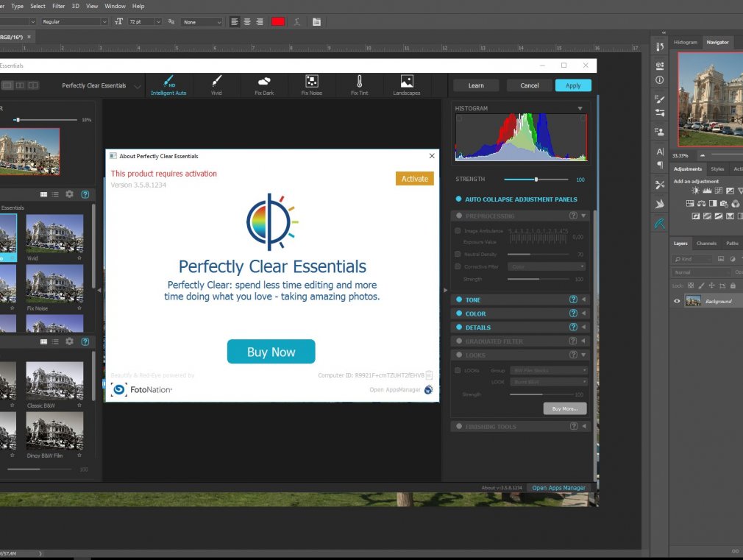The image size is (743, 560).
Task: Choose the Fix Tint thermometer icon
Action: [x=360, y=81]
